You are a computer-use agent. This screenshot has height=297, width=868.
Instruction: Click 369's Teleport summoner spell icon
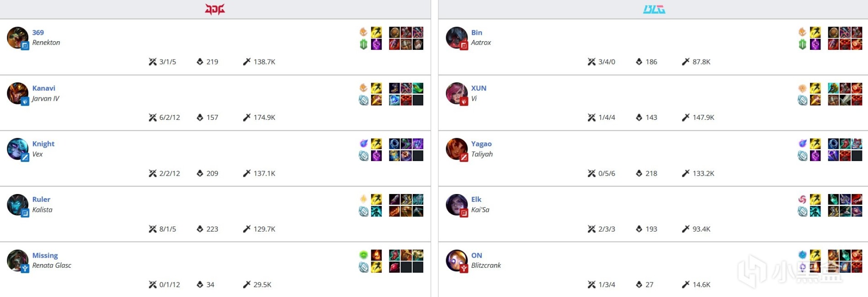[376, 44]
